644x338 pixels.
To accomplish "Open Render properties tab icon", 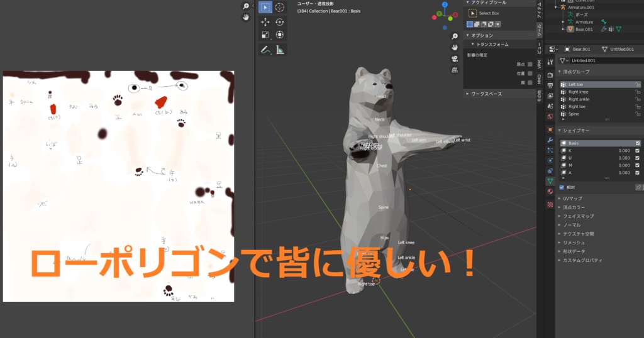I will click(550, 75).
